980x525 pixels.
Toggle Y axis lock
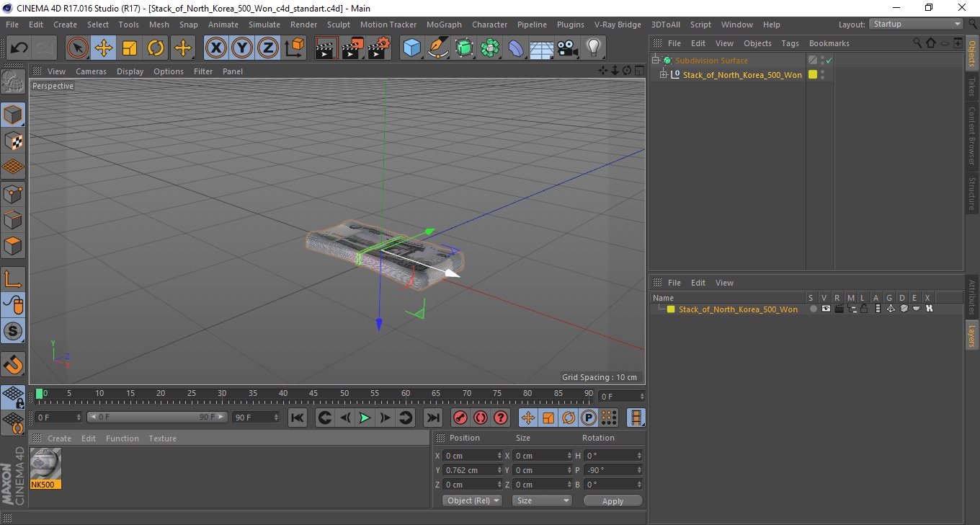pyautogui.click(x=242, y=48)
